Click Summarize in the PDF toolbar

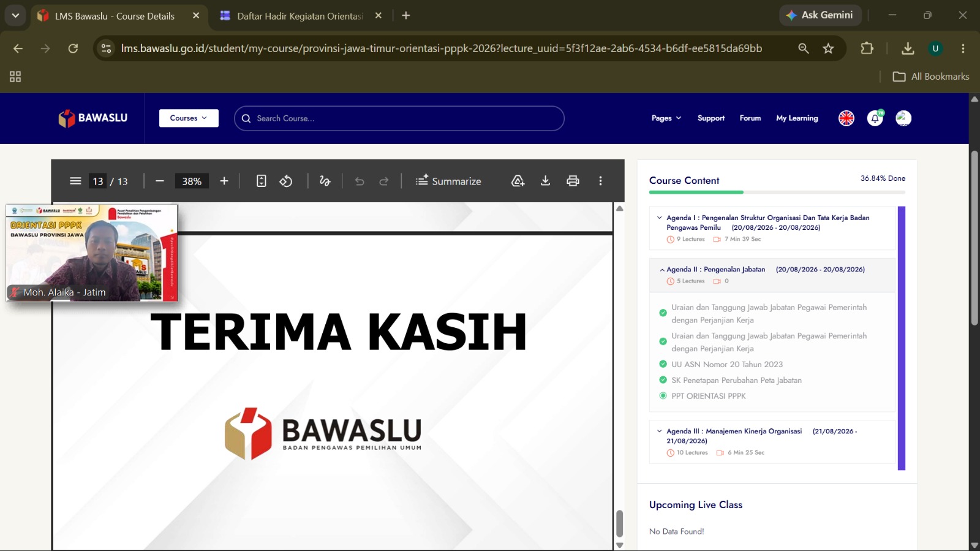click(448, 181)
